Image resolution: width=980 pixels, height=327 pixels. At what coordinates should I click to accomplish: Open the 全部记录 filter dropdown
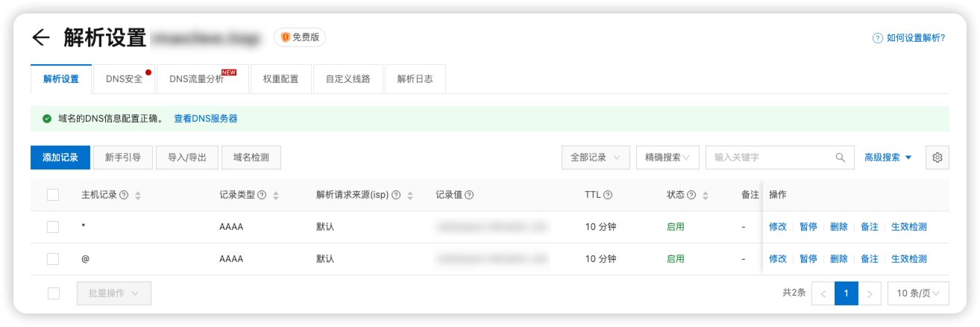[x=596, y=158]
